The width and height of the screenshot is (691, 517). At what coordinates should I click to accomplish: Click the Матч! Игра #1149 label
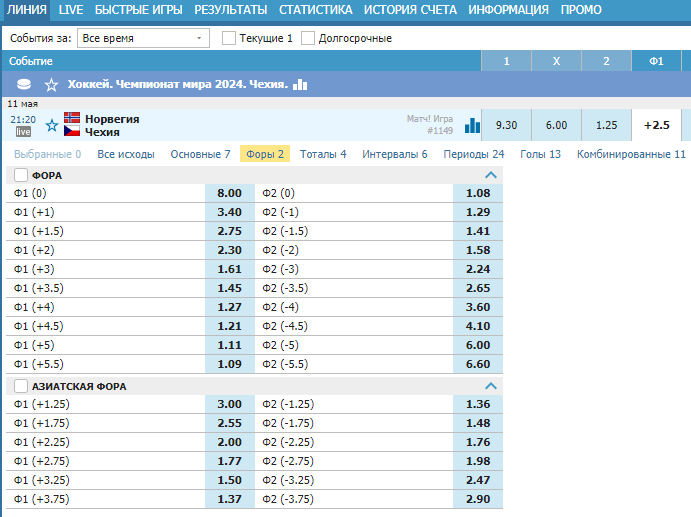click(430, 125)
